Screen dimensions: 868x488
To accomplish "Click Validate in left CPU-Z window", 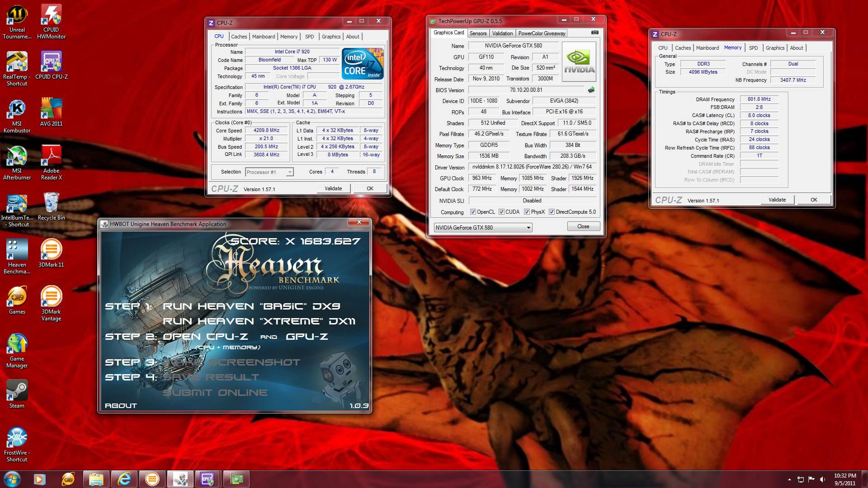I will (x=333, y=188).
